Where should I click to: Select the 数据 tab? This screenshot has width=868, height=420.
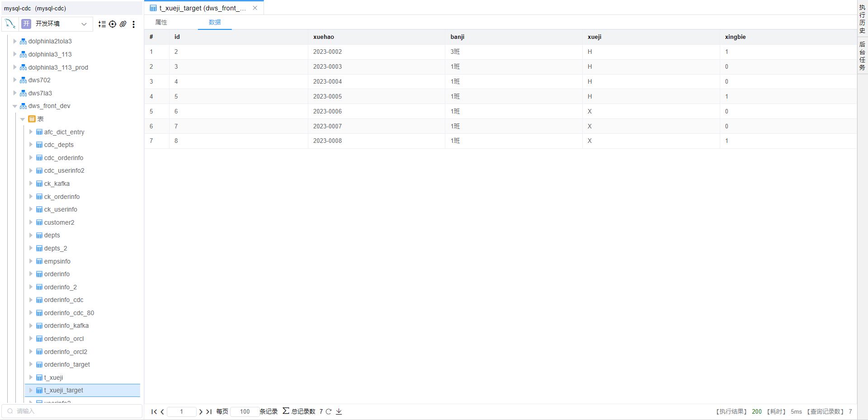click(x=215, y=22)
